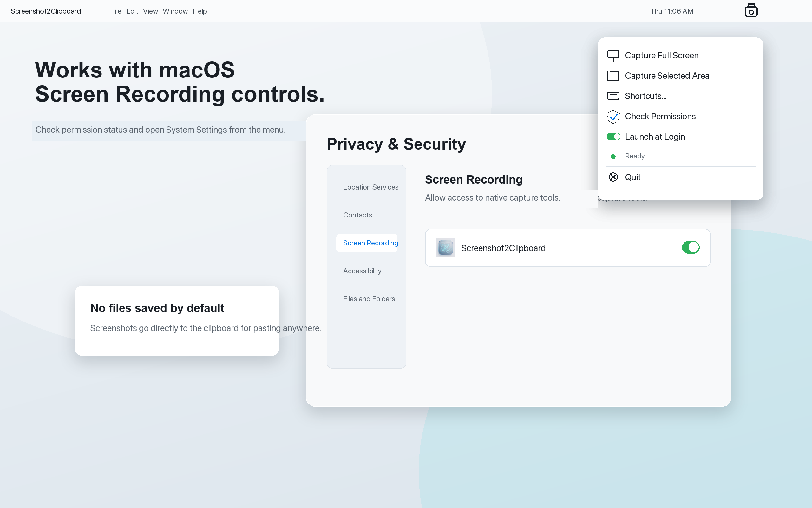Viewport: 812px width, 508px height.
Task: Click the monitor icon beside Capture Full Screen
Action: [613, 56]
